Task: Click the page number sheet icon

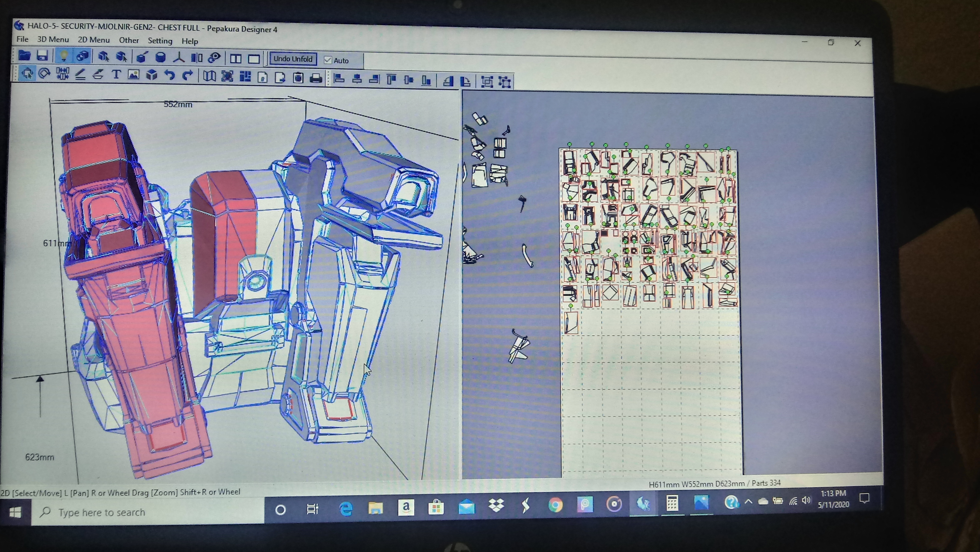Action: (262, 77)
